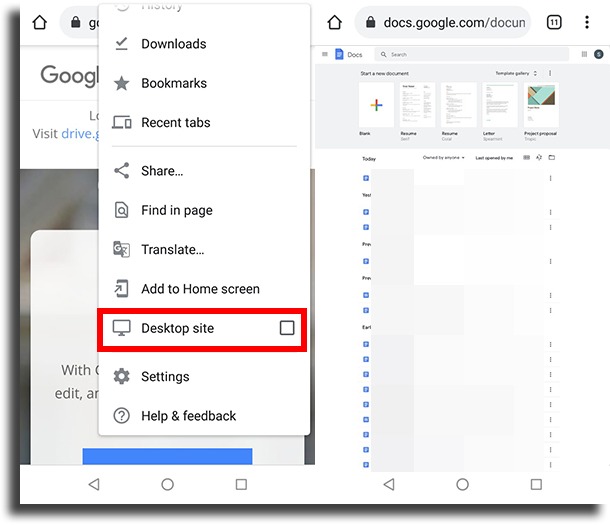Screen dimensions: 610x525
Task: Select the Letter Spearmint template
Action: [x=500, y=105]
